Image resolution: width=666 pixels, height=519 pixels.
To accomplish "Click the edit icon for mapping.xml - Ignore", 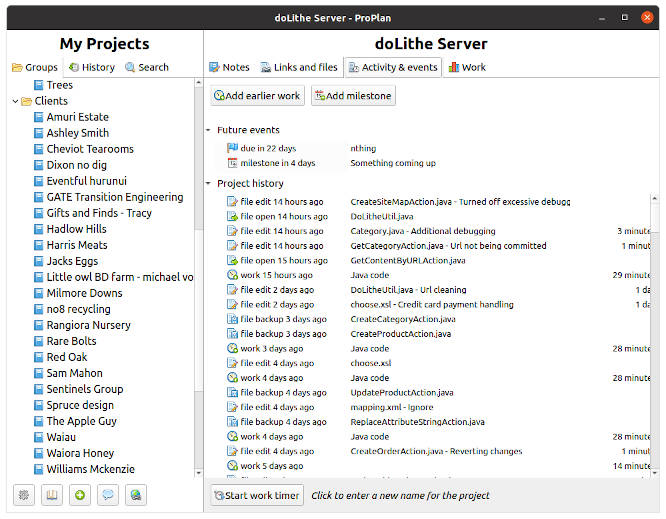I will coord(232,407).
